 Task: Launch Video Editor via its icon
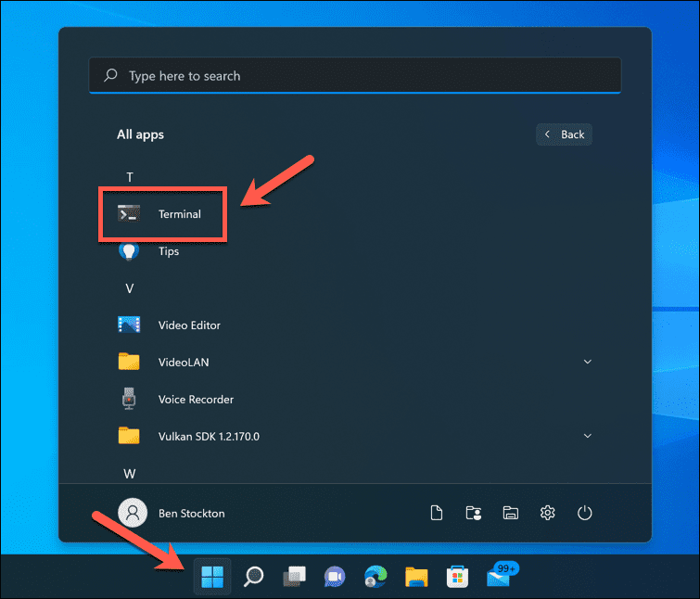coord(129,325)
